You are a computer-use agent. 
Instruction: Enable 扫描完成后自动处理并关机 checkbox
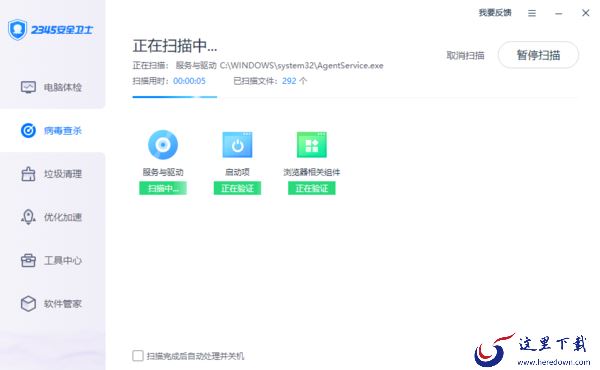point(138,356)
